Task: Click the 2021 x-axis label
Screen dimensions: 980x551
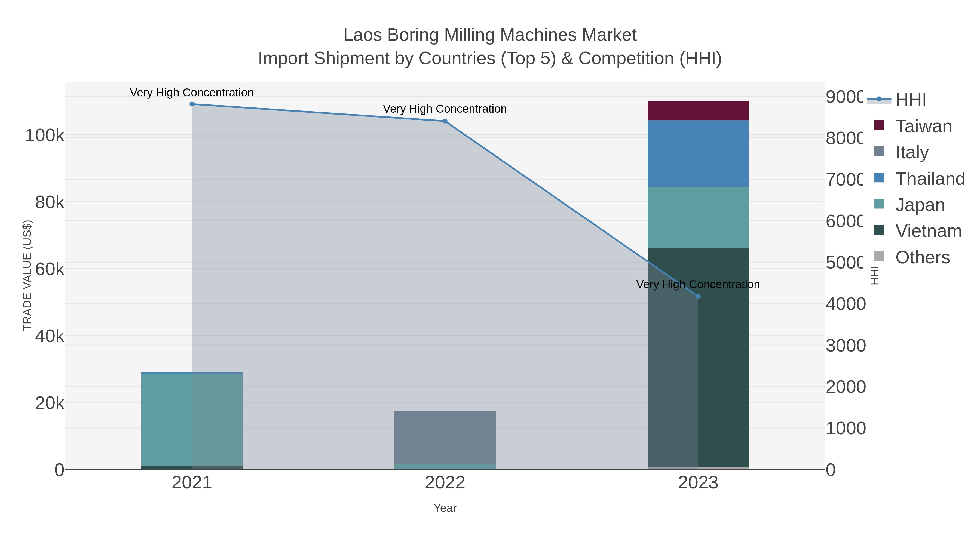Action: click(192, 483)
